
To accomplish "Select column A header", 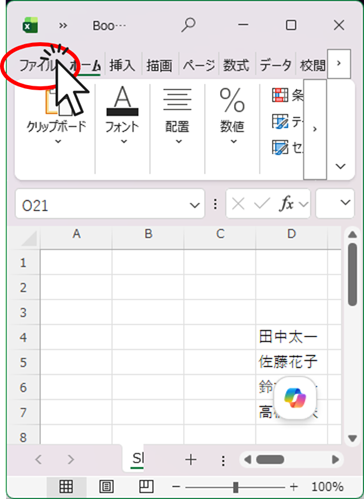I will [76, 234].
